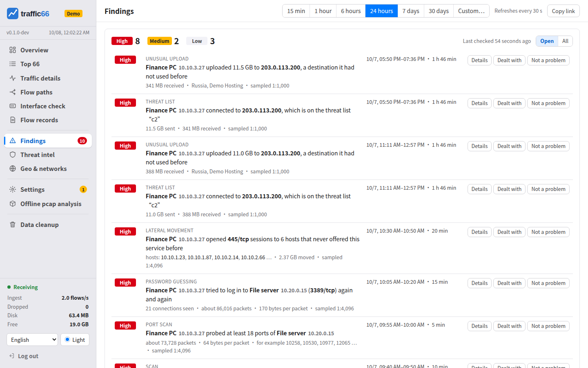This screenshot has height=368, width=588.
Task: Click the Settings notification badge 1
Action: click(83, 189)
